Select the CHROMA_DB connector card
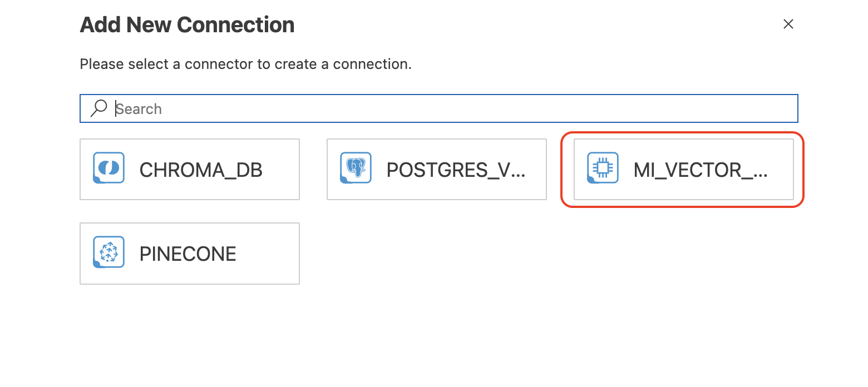 click(x=190, y=169)
